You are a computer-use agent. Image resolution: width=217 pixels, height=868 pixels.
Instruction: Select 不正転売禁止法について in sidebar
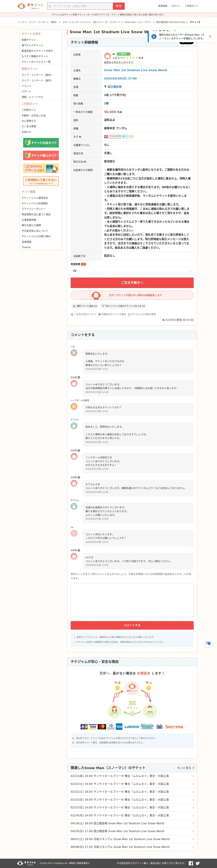[35, 231]
